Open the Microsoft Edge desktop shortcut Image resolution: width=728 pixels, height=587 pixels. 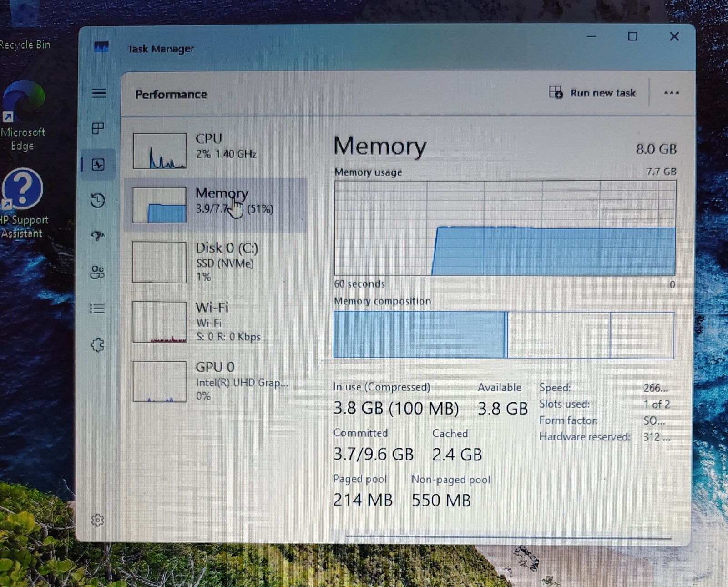23,116
